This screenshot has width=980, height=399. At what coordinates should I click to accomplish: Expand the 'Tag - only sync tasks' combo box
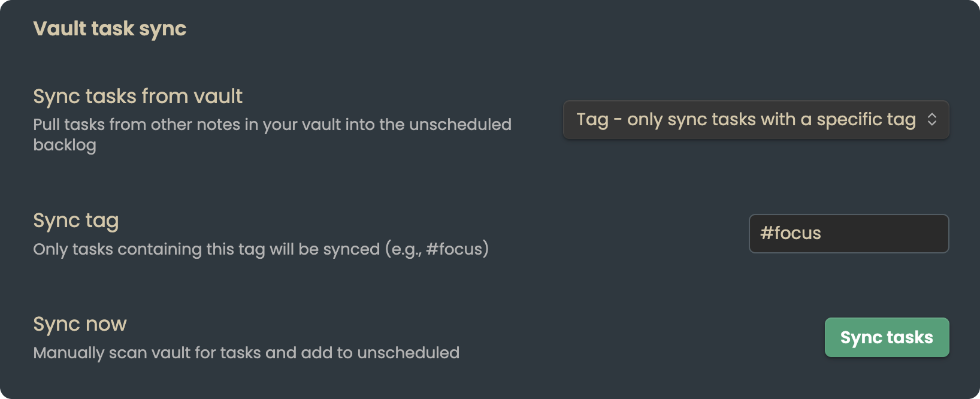click(755, 120)
